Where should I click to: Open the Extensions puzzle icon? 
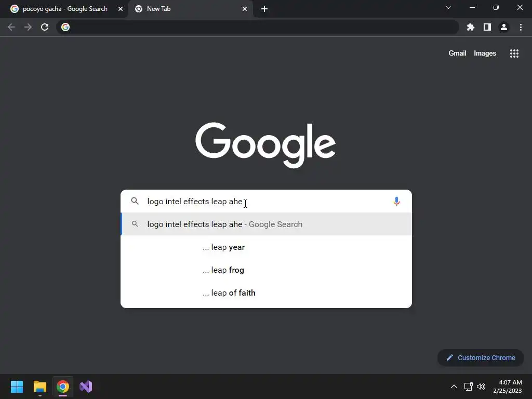click(x=470, y=27)
